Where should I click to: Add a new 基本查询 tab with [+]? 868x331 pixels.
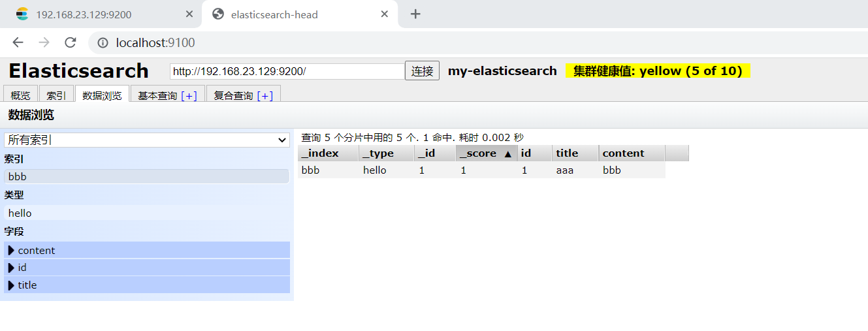[x=189, y=95]
